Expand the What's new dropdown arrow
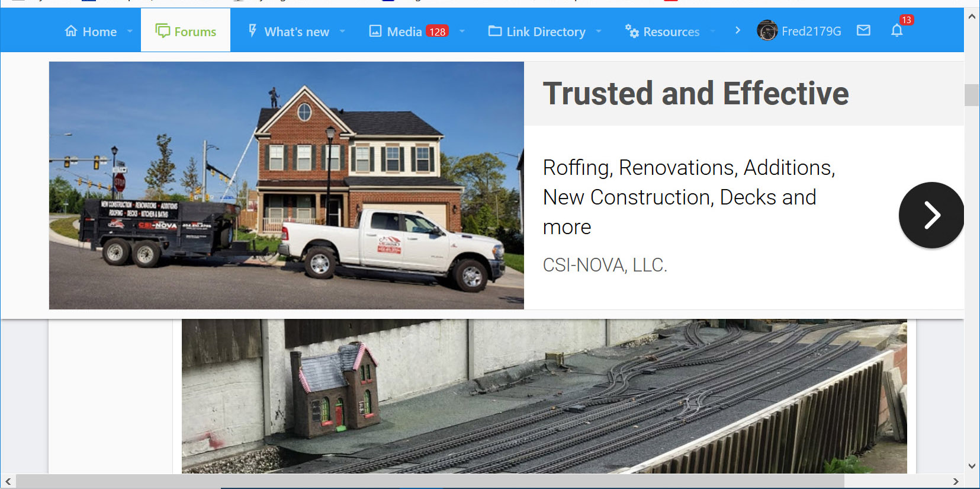The image size is (980, 489). (342, 31)
